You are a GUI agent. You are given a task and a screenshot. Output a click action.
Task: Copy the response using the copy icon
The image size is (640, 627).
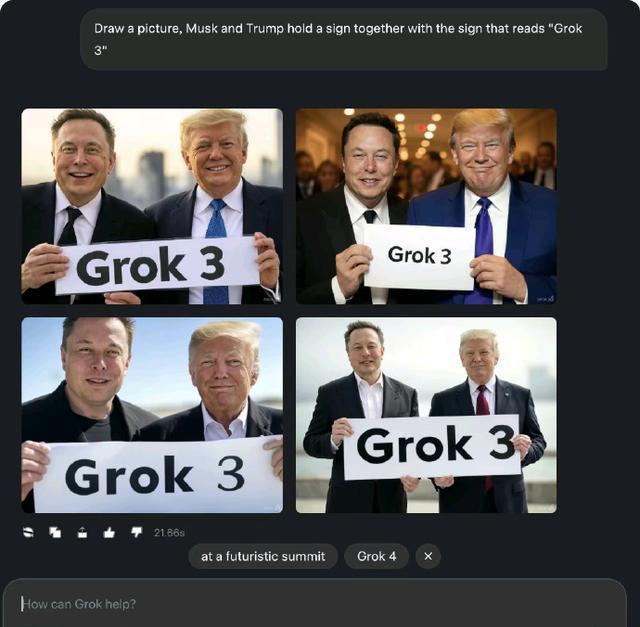pos(55,532)
